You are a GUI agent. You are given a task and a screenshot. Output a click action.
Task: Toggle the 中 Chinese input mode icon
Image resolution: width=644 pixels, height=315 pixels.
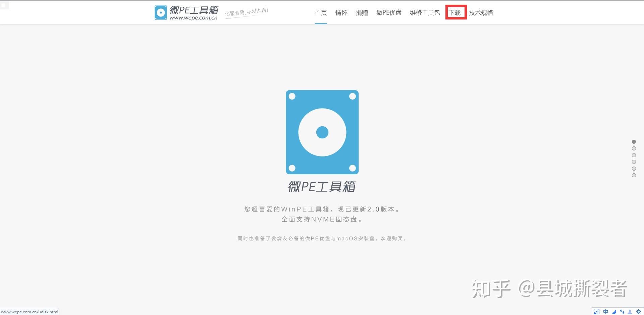tap(605, 312)
